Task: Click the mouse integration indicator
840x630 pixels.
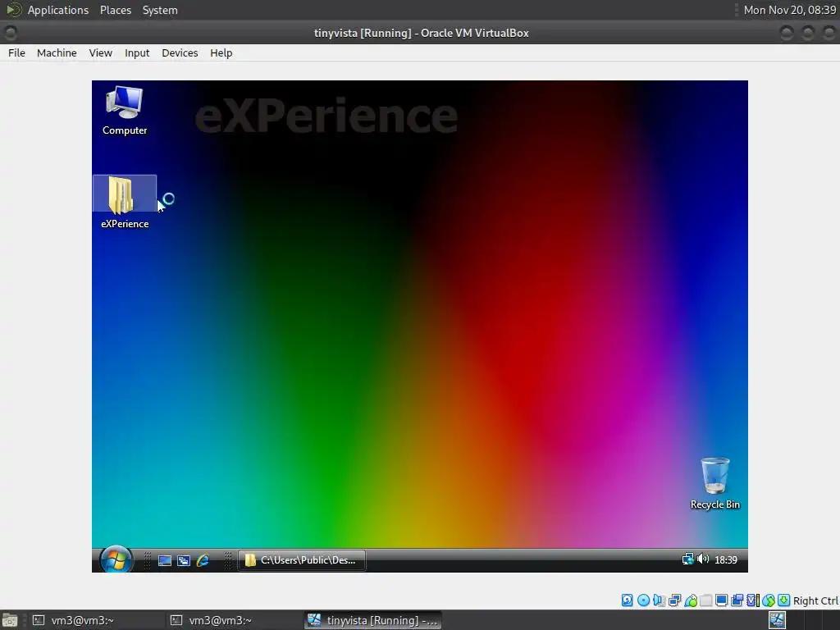Action: (768, 600)
